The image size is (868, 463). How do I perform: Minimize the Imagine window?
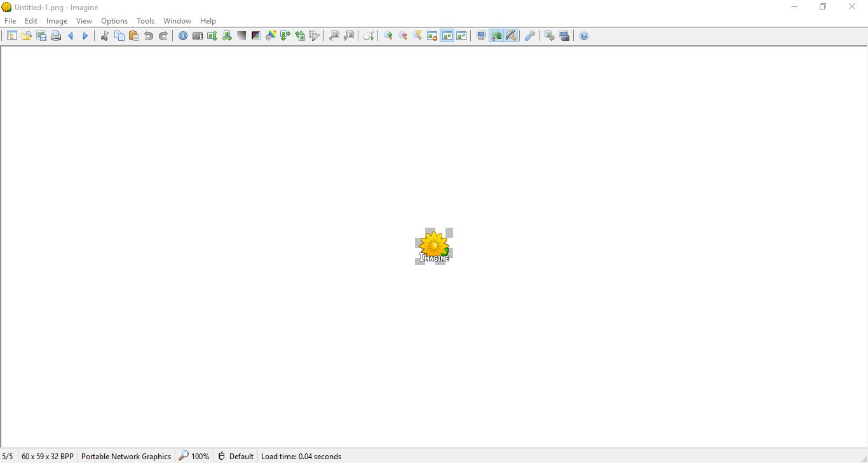click(794, 7)
